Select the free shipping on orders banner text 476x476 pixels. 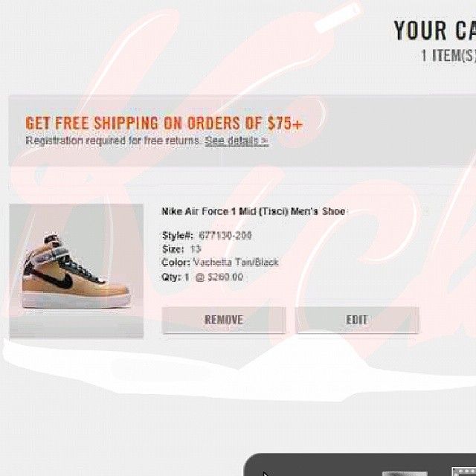coord(164,123)
